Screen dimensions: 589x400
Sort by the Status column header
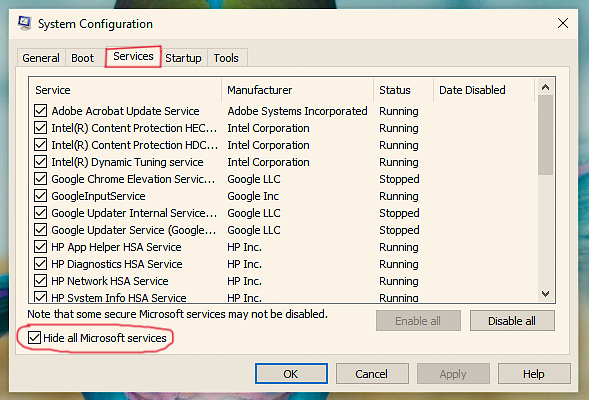coord(404,90)
